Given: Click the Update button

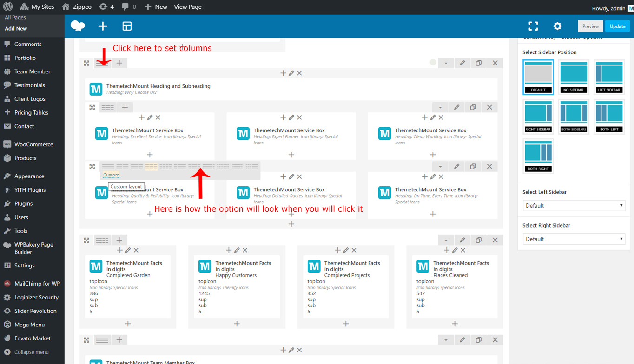Looking at the screenshot, I should click(x=618, y=26).
